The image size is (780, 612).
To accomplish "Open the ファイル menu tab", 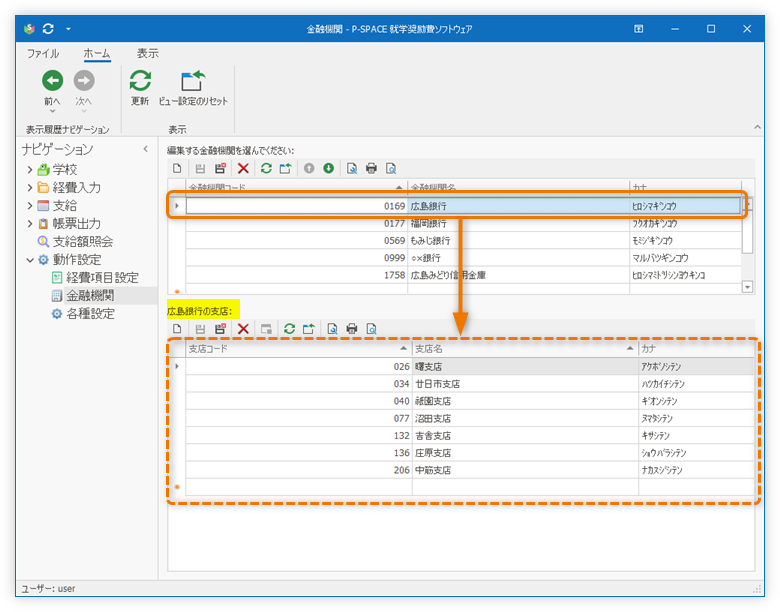I will (43, 53).
